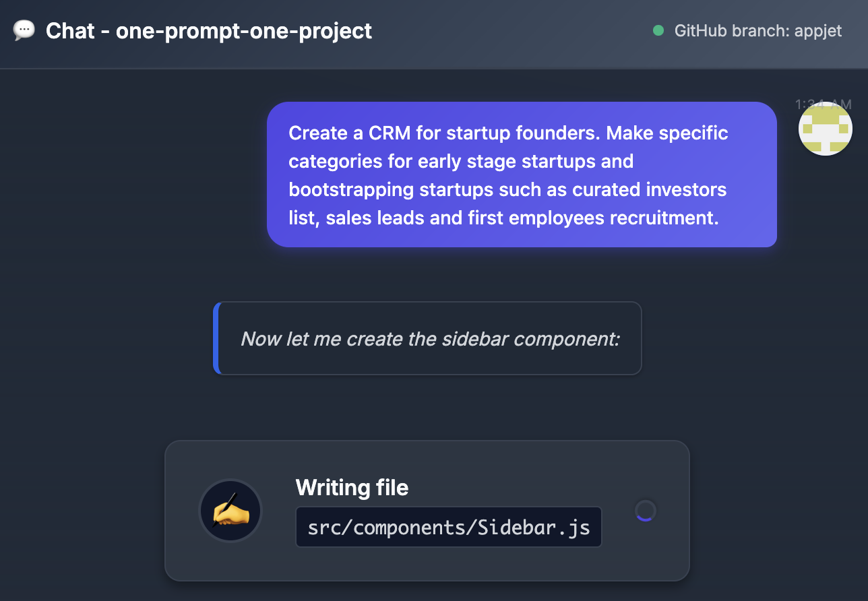Screen dimensions: 868x601
Task: Click the chat icon left of the title
Action: (22, 30)
